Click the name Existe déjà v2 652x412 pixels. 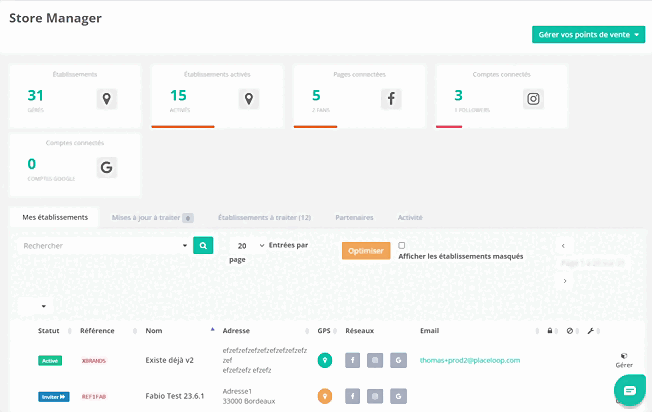[x=170, y=360]
